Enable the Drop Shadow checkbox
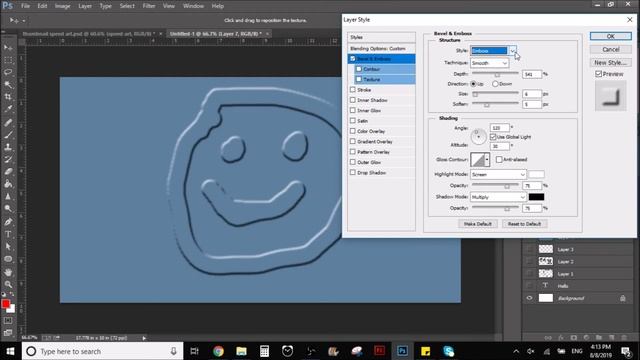The image size is (640, 360). coord(353,172)
